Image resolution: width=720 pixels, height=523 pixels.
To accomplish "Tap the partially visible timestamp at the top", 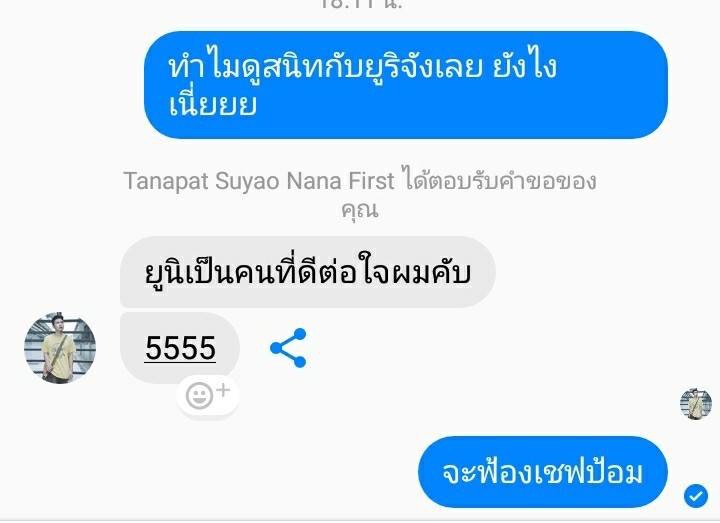I will click(x=360, y=5).
